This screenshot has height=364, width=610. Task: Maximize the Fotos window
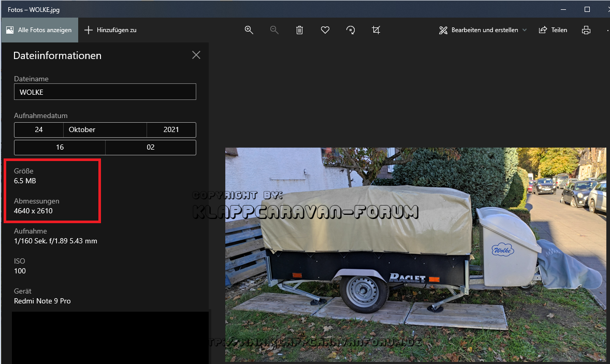point(587,9)
